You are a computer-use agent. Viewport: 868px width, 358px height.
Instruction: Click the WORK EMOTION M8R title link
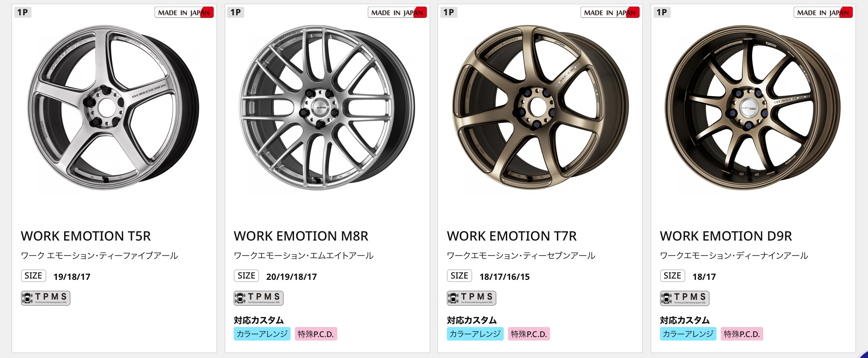(x=301, y=236)
